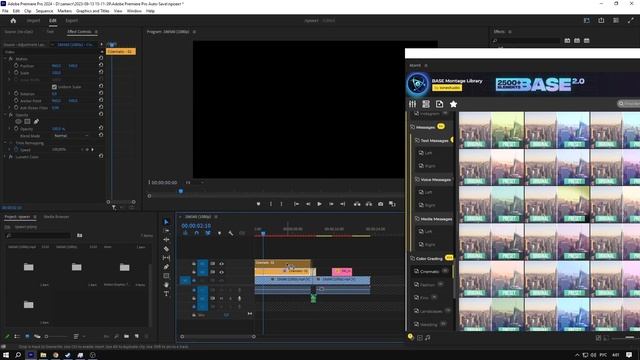The height and width of the screenshot is (360, 640).
Task: Step forward one frame in Program monitor
Action: tap(331, 204)
